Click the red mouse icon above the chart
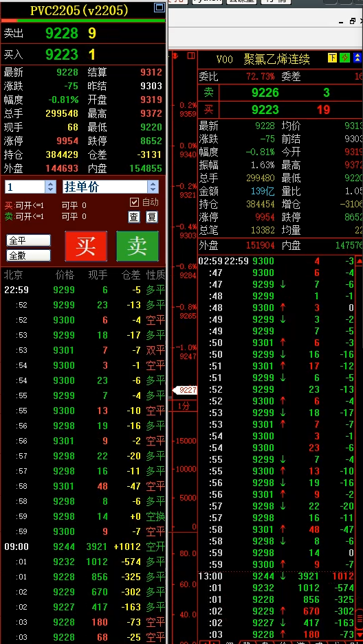Image resolution: width=363 pixels, height=644 pixels. 177,56
